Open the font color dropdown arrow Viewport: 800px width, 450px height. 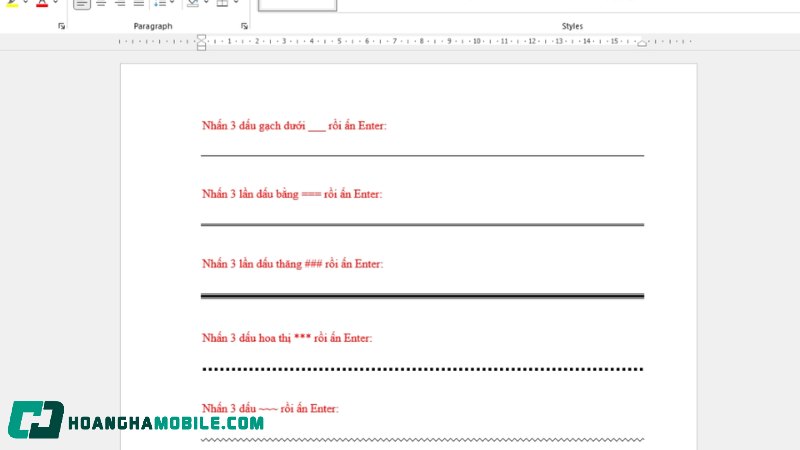coord(56,3)
